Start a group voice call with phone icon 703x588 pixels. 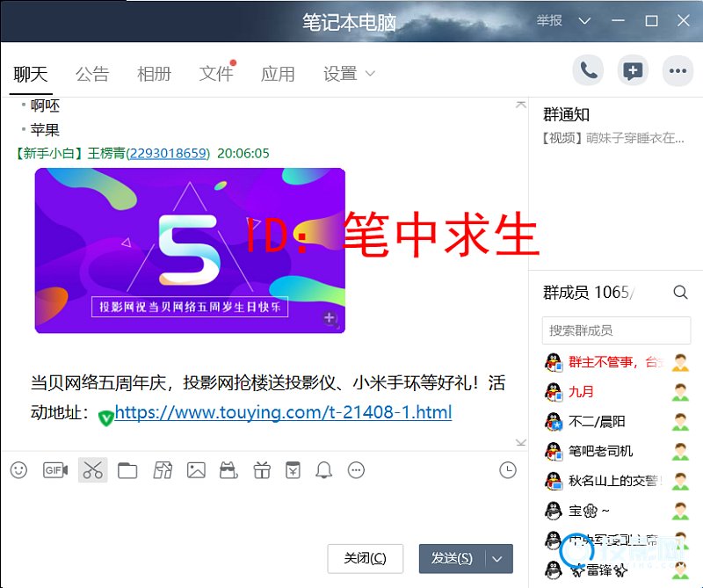pyautogui.click(x=588, y=70)
